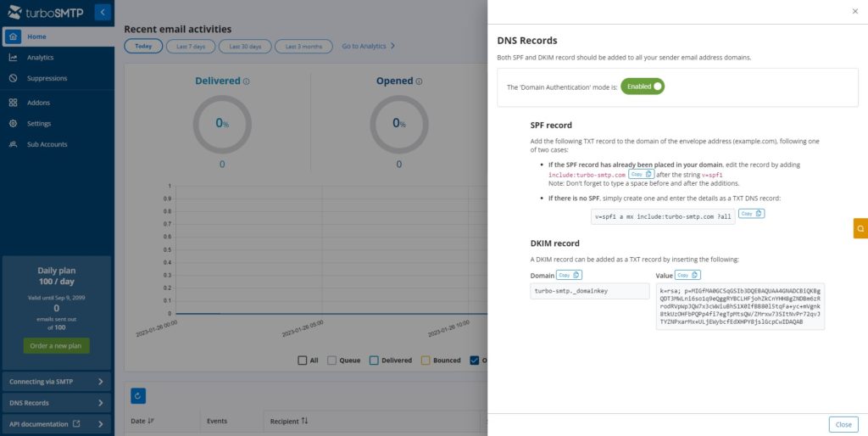Click the Events column header
The height and width of the screenshot is (436, 868).
(x=217, y=421)
